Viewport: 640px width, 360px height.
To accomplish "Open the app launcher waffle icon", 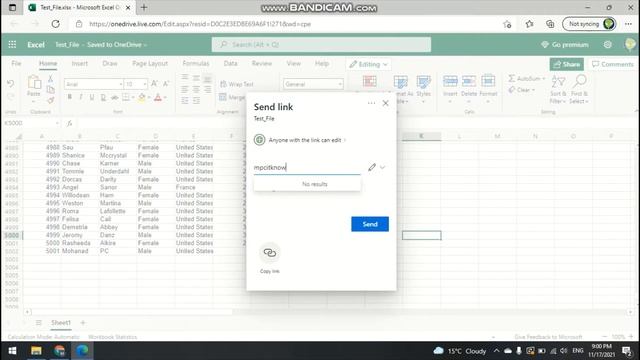I will tap(12, 44).
